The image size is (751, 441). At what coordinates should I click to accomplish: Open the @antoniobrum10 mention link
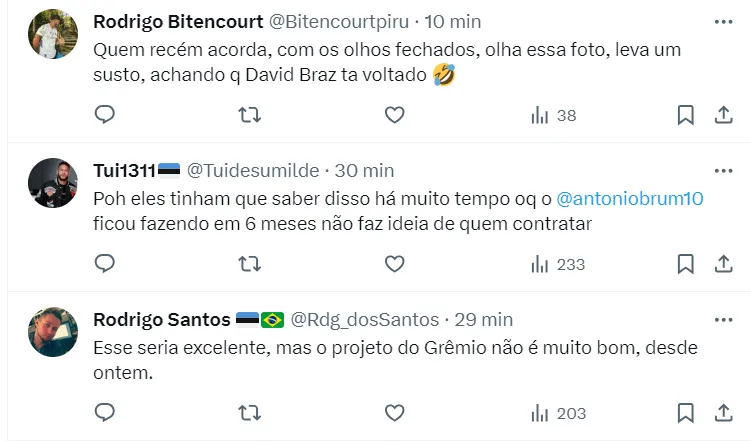point(629,198)
